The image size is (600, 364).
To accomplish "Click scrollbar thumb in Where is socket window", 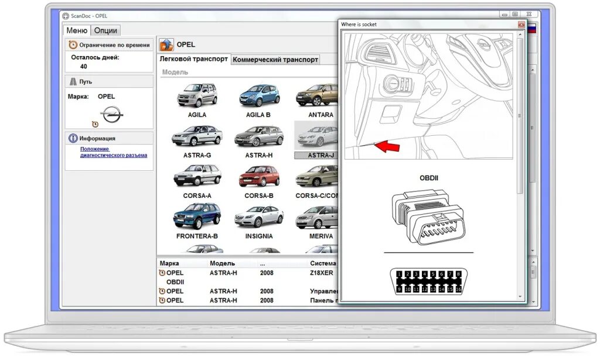I will (520, 115).
